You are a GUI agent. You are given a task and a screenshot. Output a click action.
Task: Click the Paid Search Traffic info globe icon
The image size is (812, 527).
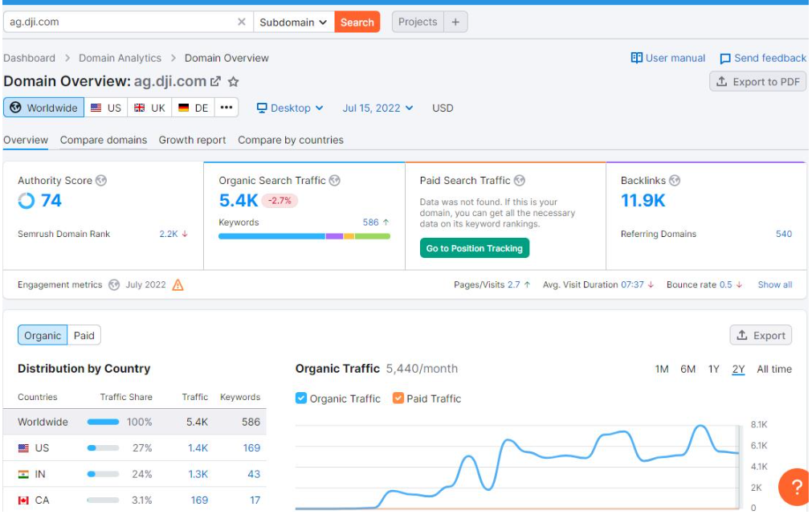click(520, 180)
